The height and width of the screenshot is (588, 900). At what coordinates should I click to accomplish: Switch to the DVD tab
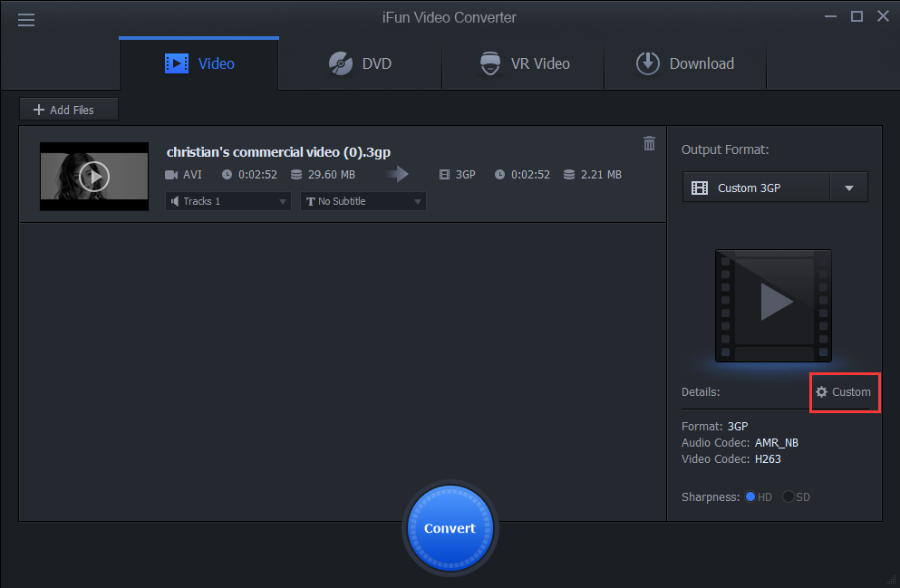[360, 63]
